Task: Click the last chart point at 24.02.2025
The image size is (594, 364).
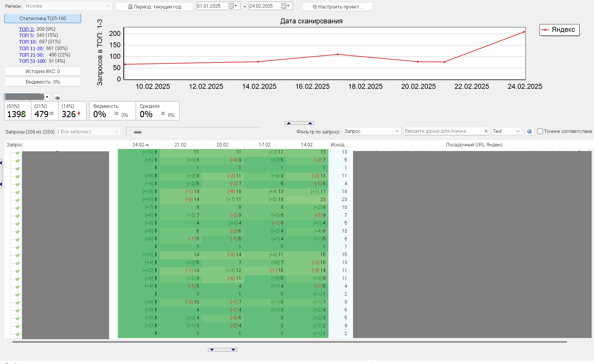Action: tap(524, 32)
